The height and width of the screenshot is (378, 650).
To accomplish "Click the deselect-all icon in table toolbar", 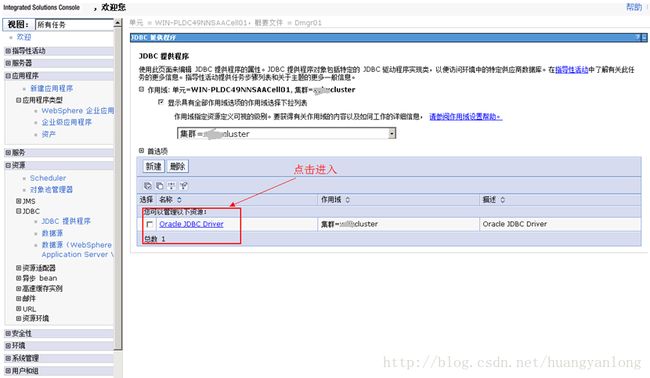I will [x=160, y=186].
